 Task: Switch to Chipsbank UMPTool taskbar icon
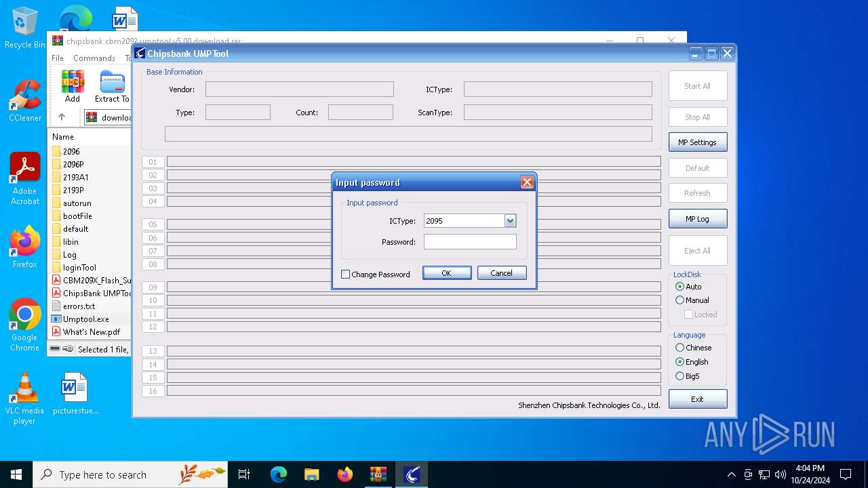(412, 474)
